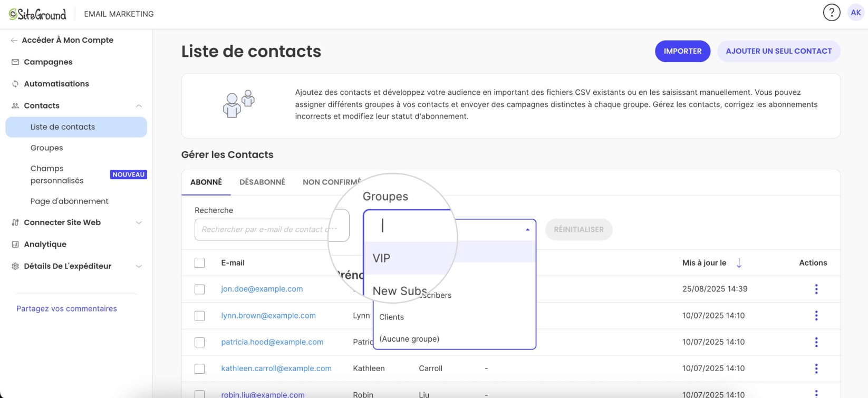Image resolution: width=868 pixels, height=398 pixels.
Task: Choose Clients in the Groupes dropdown
Action: pyautogui.click(x=455, y=317)
